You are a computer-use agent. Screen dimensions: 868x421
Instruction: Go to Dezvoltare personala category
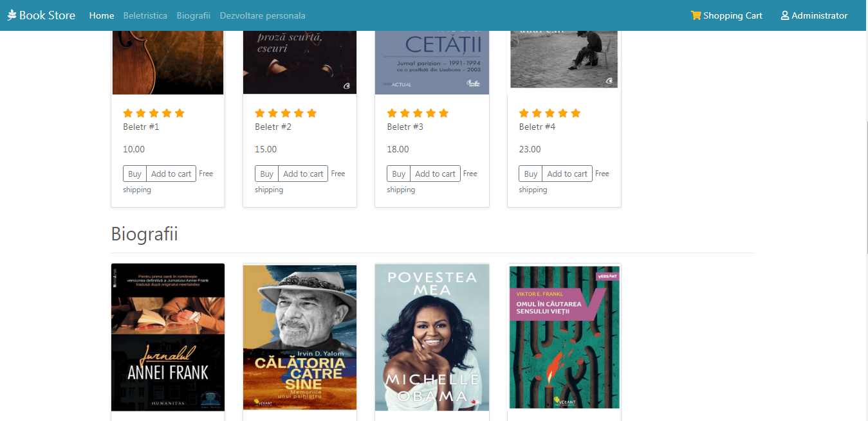[x=263, y=15]
